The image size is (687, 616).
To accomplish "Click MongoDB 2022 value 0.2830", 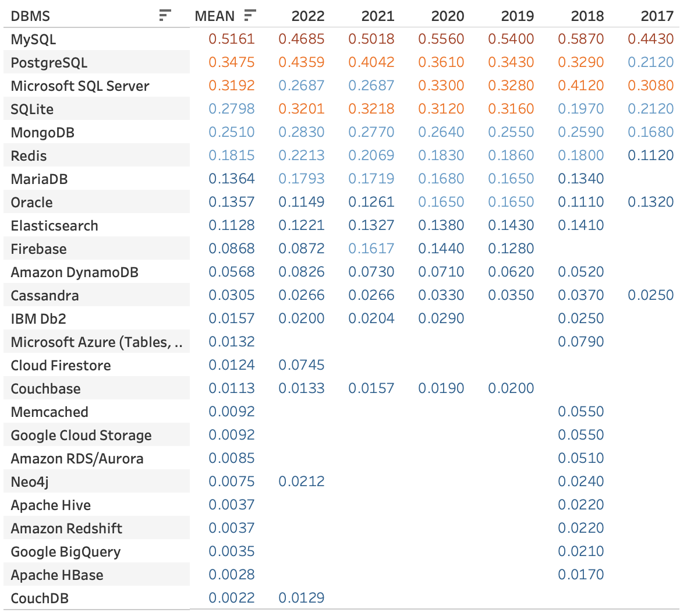I will [302, 132].
